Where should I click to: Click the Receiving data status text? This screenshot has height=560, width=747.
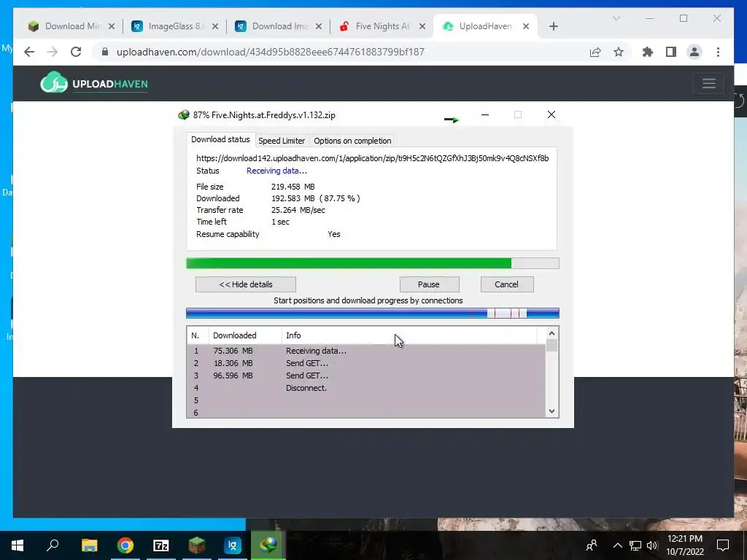[x=276, y=171]
